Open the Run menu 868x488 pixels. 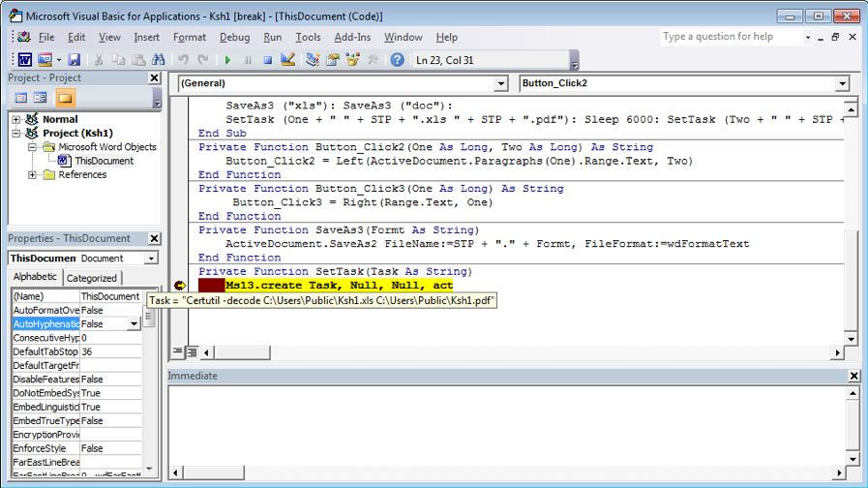point(272,38)
